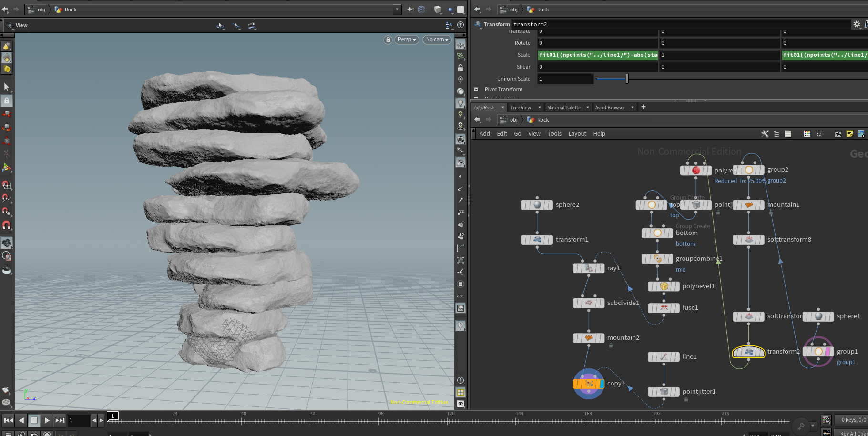
Task: Toggle the viewport camera lock icon
Action: pyautogui.click(x=388, y=40)
